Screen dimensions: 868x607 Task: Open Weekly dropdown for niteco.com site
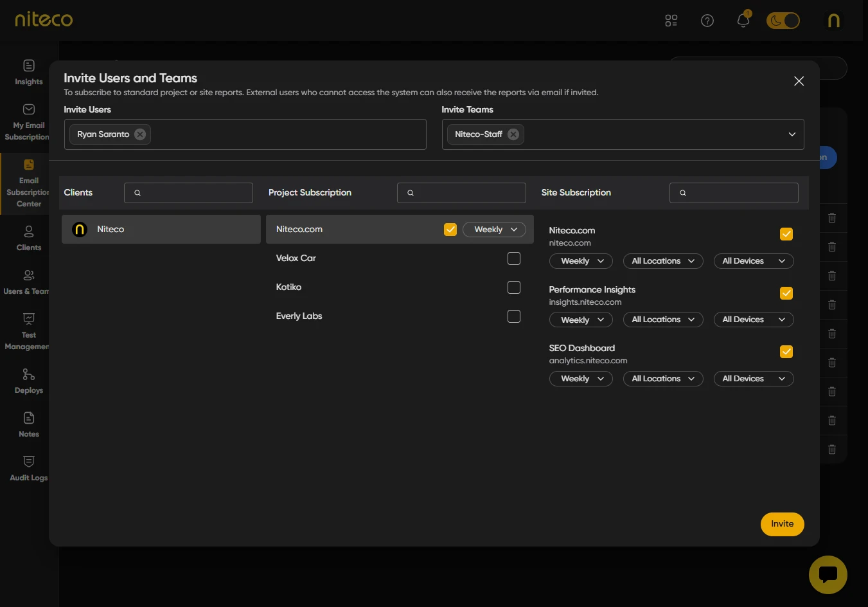click(581, 261)
